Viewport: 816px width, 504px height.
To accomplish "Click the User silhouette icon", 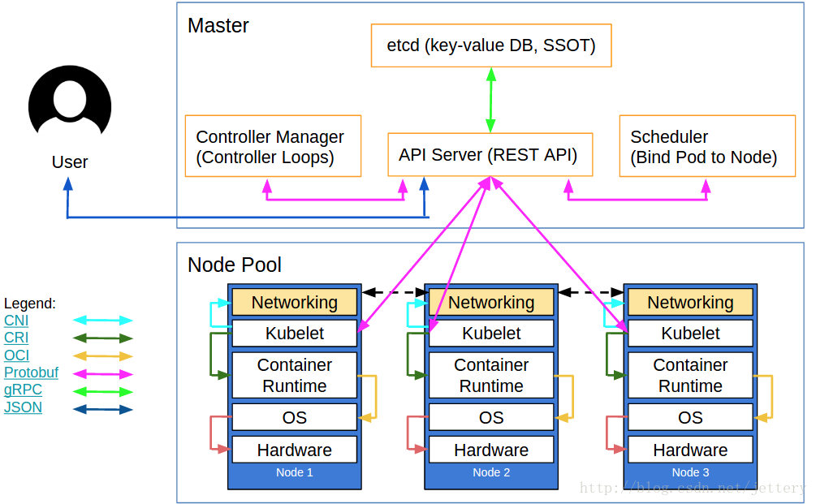I will (70, 103).
